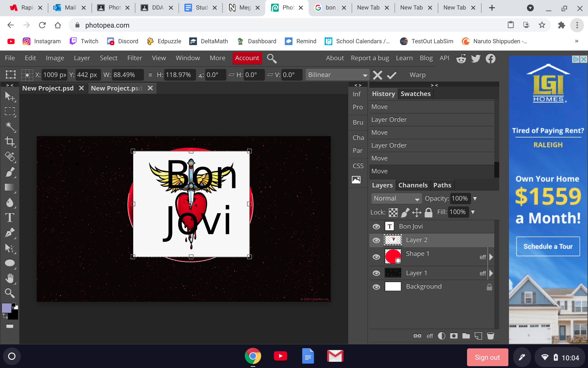Select the Zoom tool
588x368 pixels.
tap(10, 293)
